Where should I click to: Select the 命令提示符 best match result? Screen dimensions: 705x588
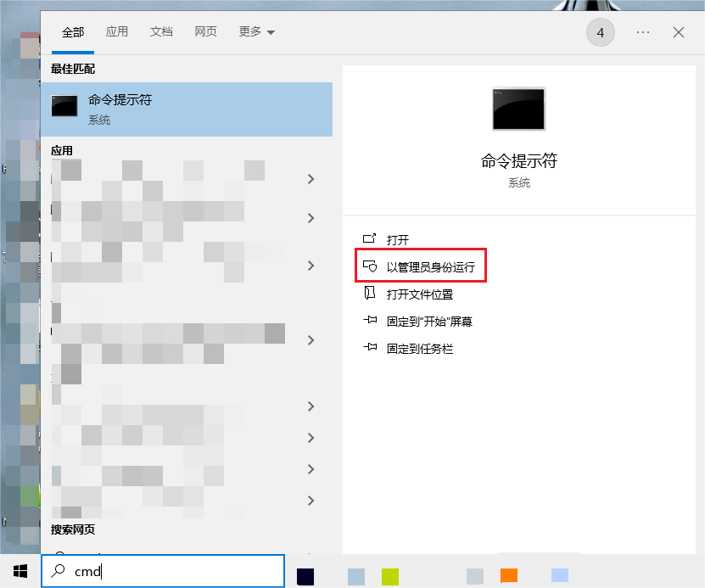[187, 109]
